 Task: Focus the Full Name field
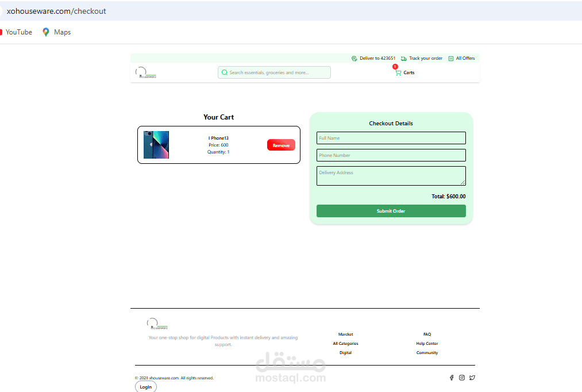(x=391, y=138)
